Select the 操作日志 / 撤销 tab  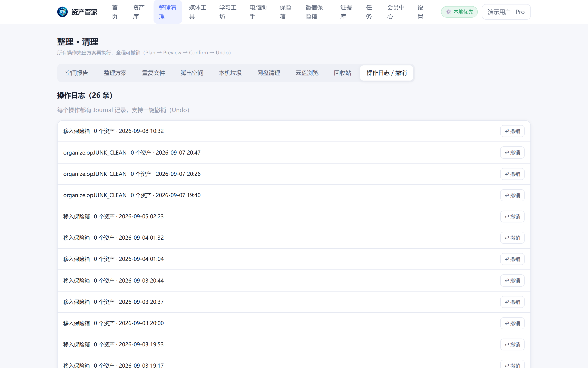click(x=386, y=73)
